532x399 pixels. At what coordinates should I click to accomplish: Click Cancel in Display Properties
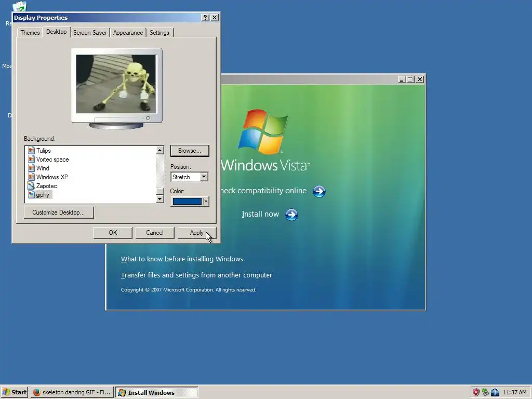[155, 233]
